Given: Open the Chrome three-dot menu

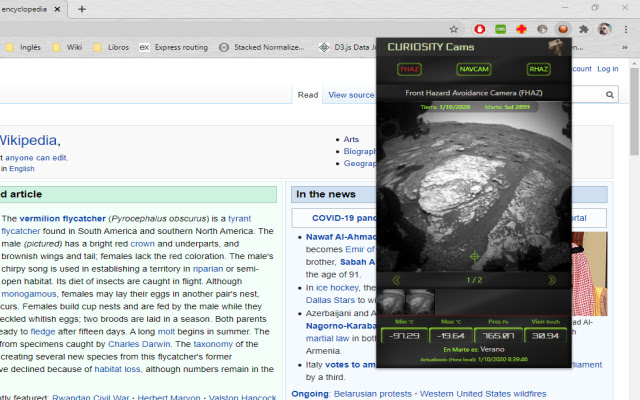Looking at the screenshot, I should click(626, 29).
